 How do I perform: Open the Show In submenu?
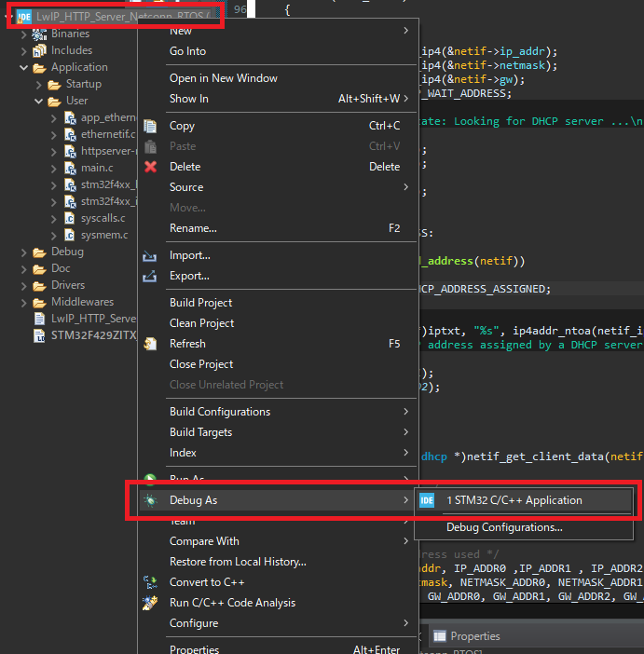(278, 99)
